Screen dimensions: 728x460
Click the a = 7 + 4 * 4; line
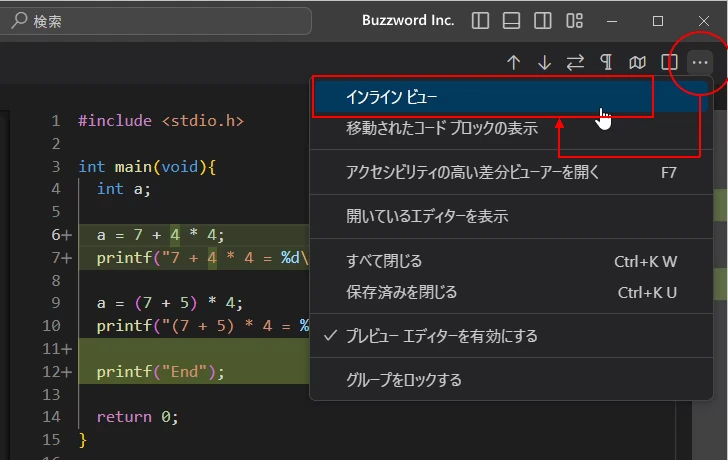click(161, 235)
